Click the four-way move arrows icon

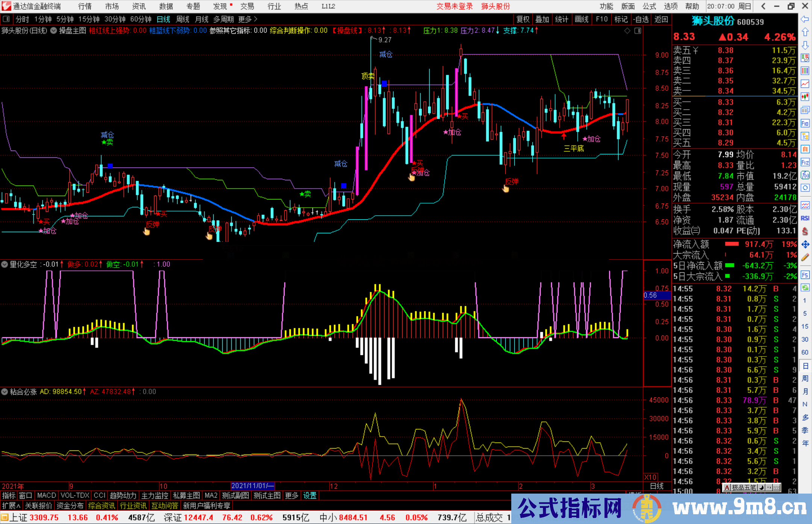805,245
